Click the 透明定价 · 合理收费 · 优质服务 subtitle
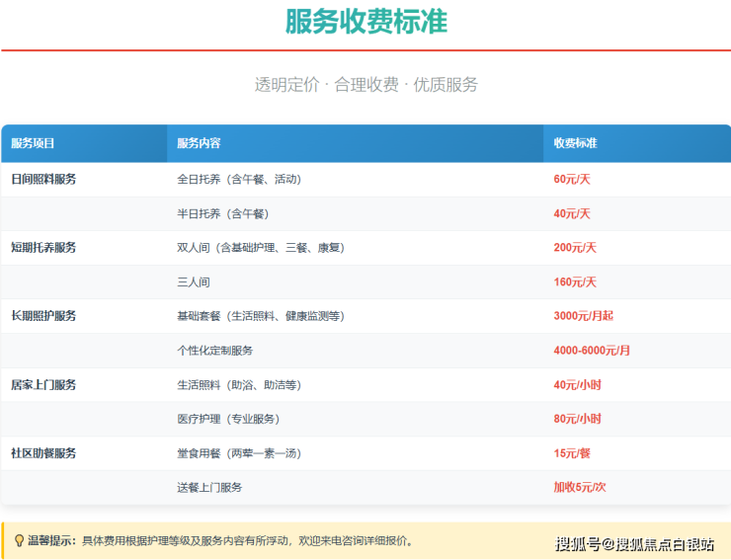 point(365,85)
